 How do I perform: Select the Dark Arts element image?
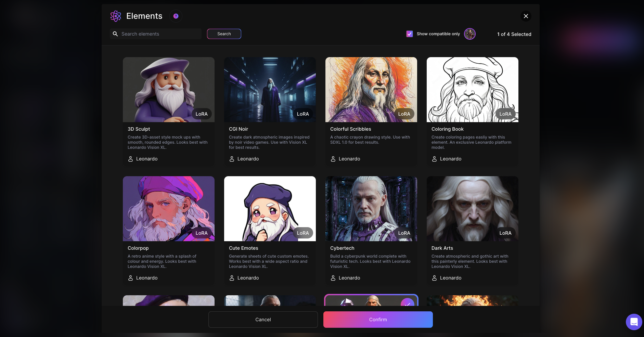[x=472, y=209]
